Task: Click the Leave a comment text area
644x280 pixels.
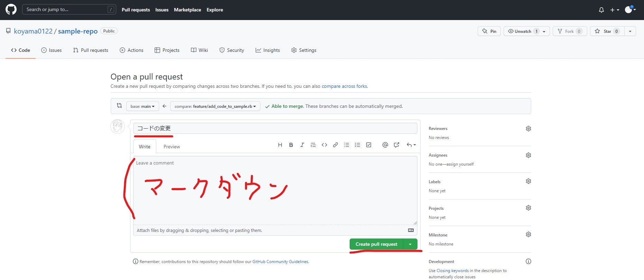Action: pyautogui.click(x=275, y=190)
